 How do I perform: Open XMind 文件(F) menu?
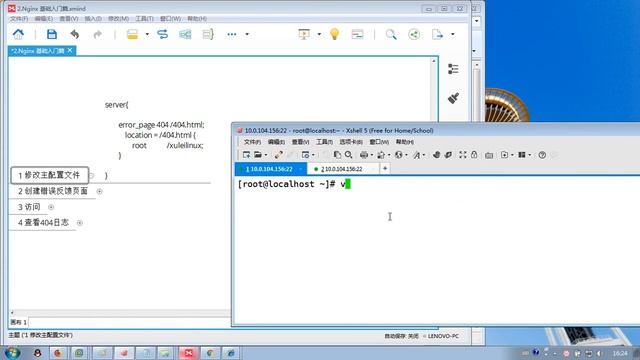[19, 19]
